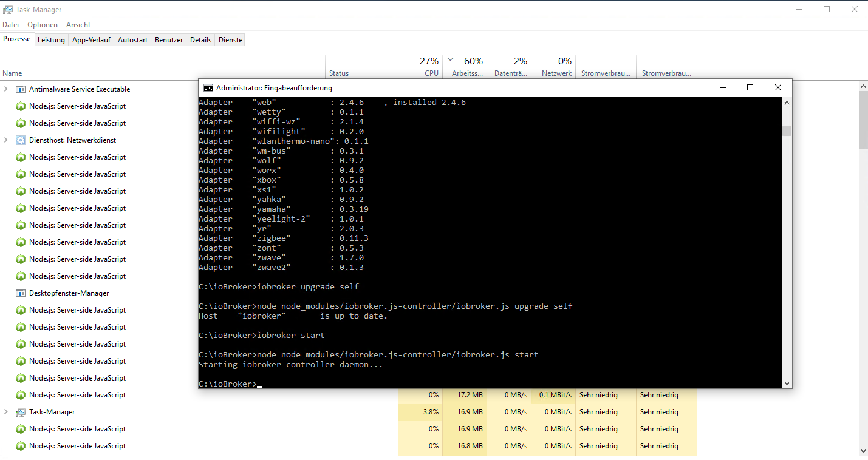Click the "wlanthermo-nano" adapter line
Screen dimensions: 868x460
[x=283, y=141]
